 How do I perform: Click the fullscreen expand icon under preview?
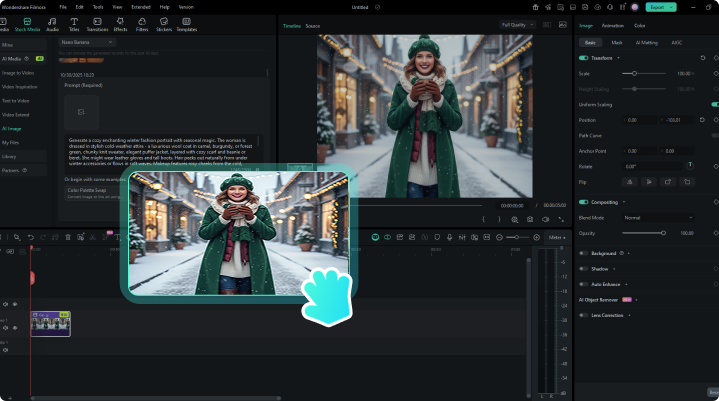tap(561, 220)
